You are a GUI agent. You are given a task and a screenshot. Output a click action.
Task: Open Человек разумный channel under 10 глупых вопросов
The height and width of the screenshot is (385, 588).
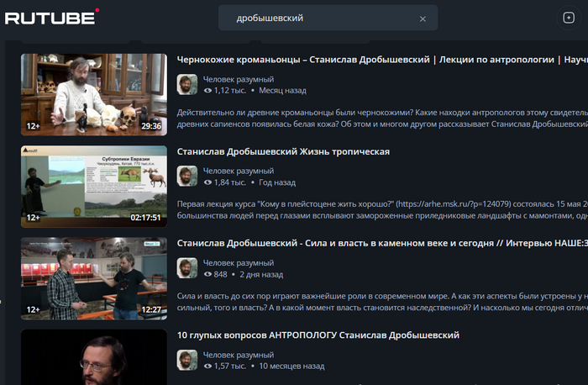click(x=239, y=355)
